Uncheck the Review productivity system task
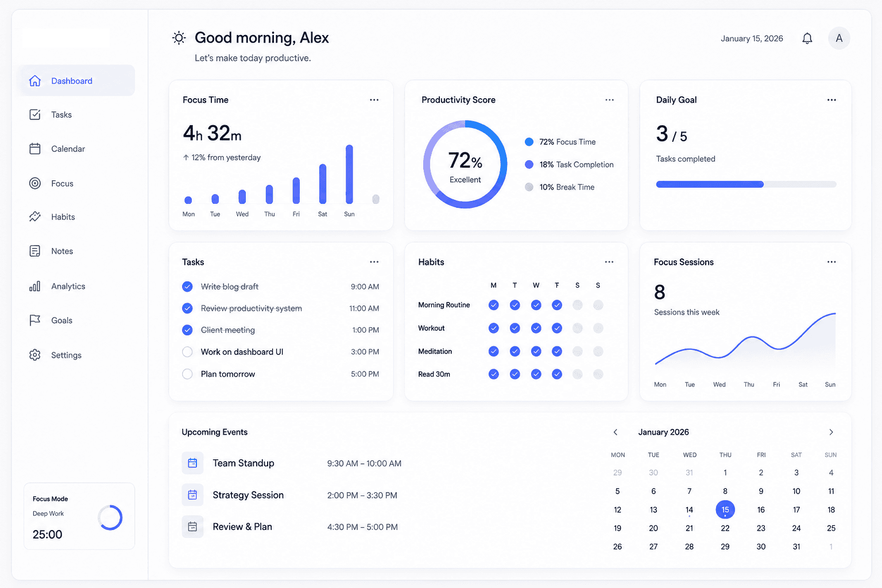 coord(187,308)
